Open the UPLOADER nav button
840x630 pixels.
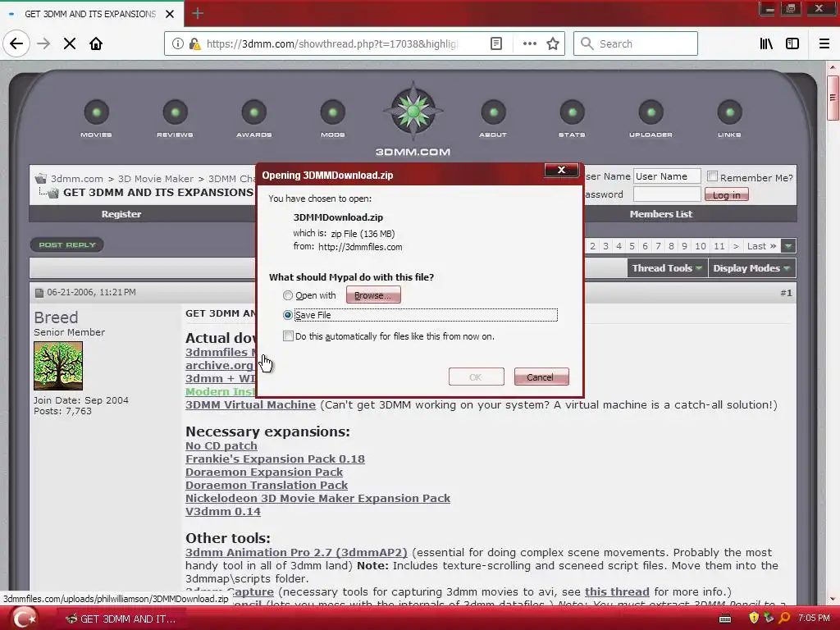tap(651, 119)
